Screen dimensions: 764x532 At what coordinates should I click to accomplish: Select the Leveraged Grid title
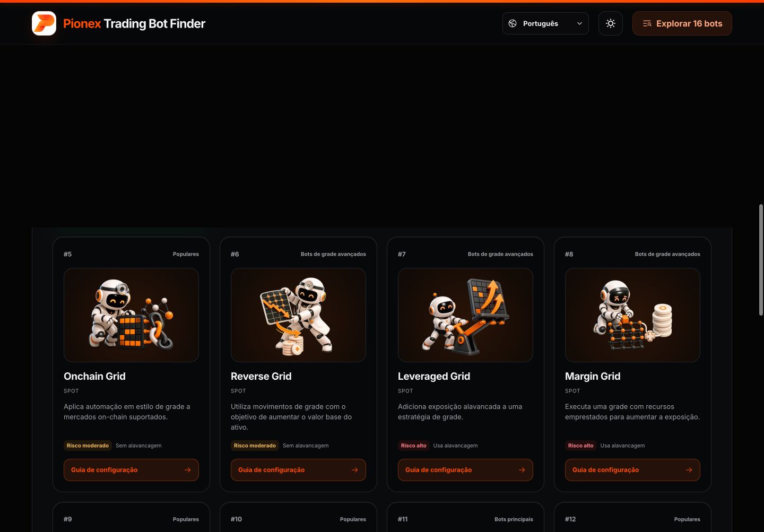pos(434,376)
